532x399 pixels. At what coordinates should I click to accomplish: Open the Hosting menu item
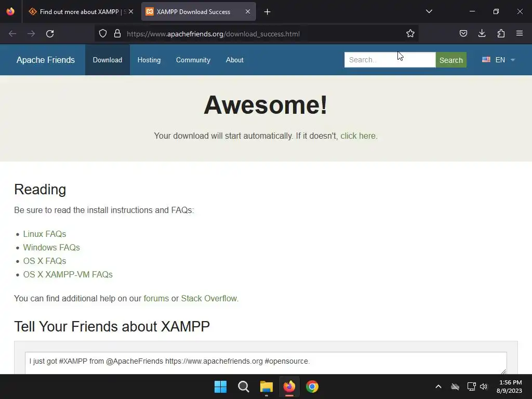149,60
